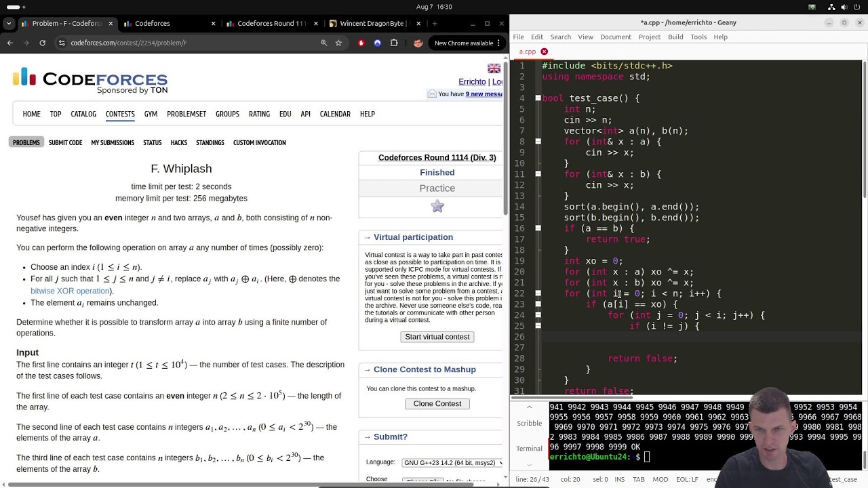Open the bitwise XOR operation link
This screenshot has width=868, height=488.
(x=71, y=291)
